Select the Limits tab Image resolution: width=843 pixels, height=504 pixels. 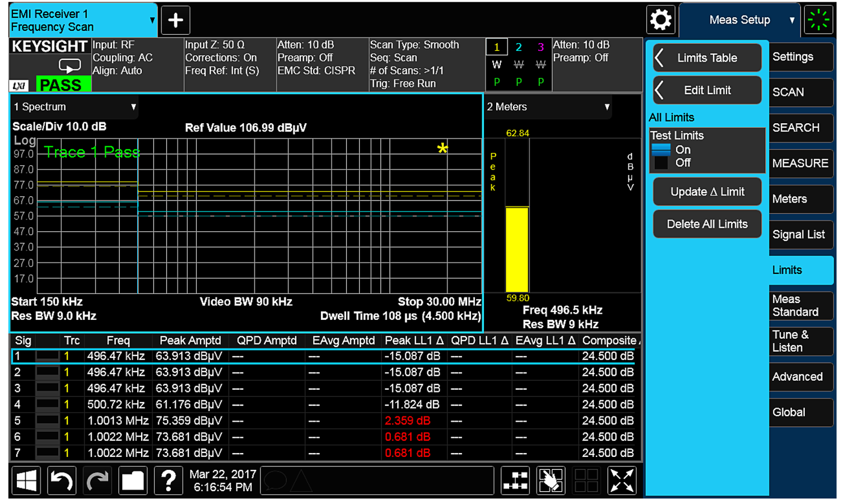(x=800, y=270)
